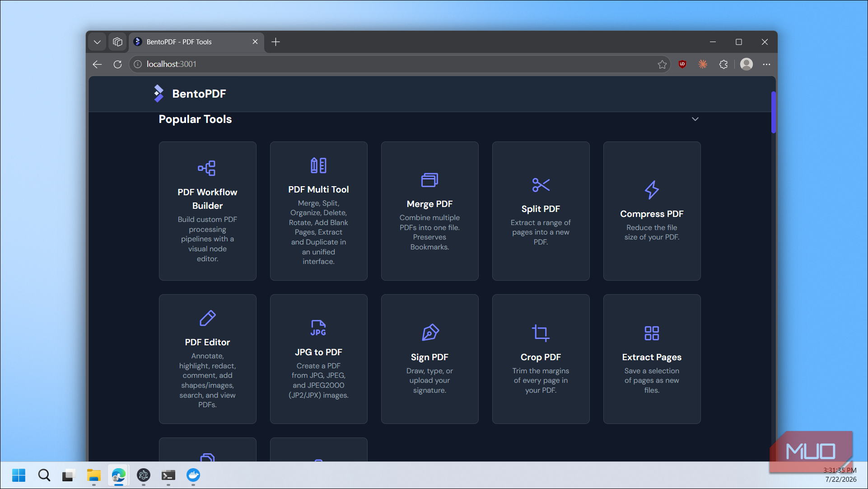Viewport: 868px width, 489px height.
Task: Open Task View on the taskbar
Action: coord(68,475)
